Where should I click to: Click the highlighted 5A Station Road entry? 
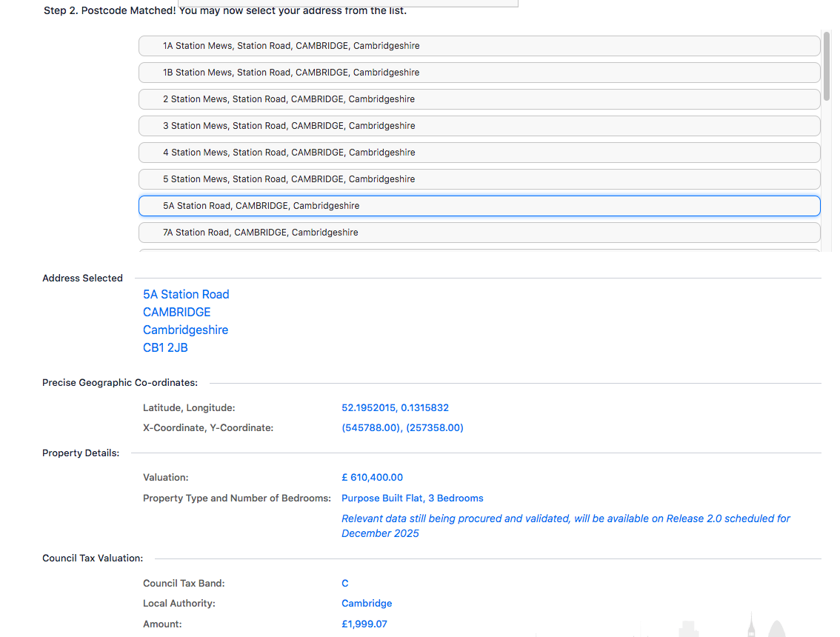479,206
